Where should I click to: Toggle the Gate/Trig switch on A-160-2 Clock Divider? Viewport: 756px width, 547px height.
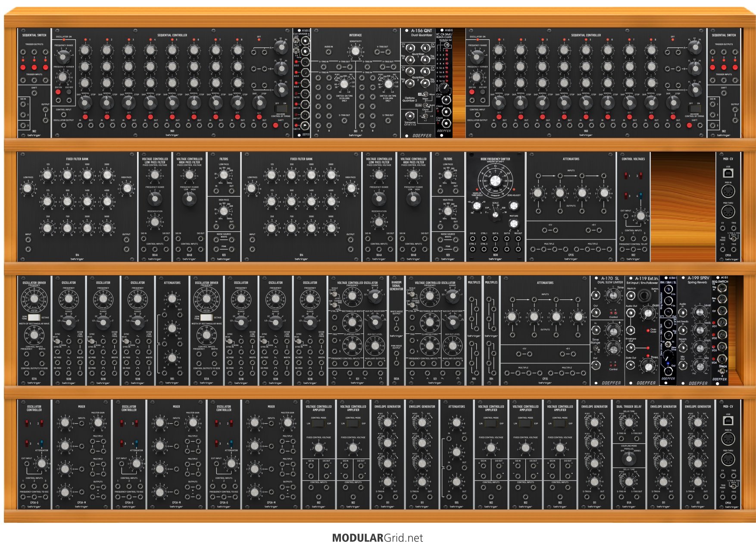[296, 41]
